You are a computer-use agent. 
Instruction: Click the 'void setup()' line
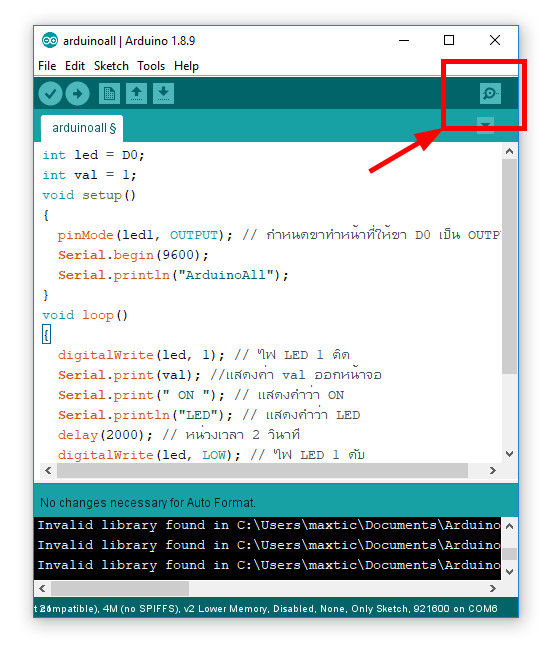[x=89, y=195]
